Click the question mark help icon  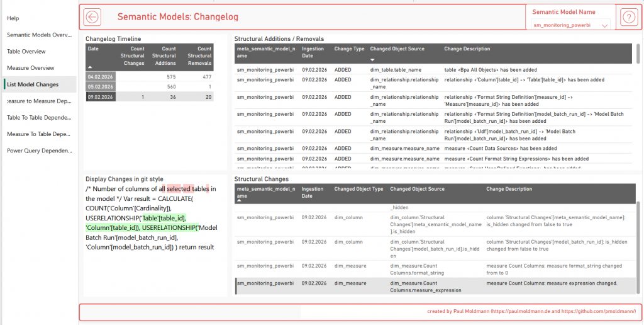coord(627,17)
